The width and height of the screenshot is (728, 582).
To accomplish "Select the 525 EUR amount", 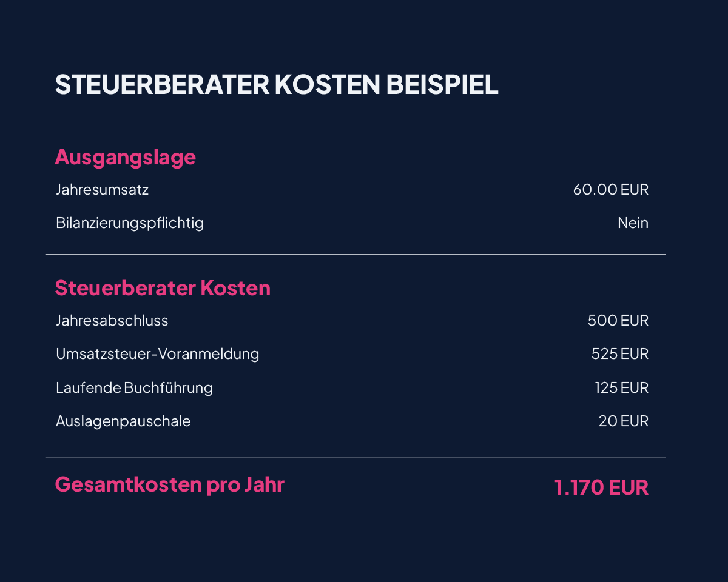I will point(619,353).
